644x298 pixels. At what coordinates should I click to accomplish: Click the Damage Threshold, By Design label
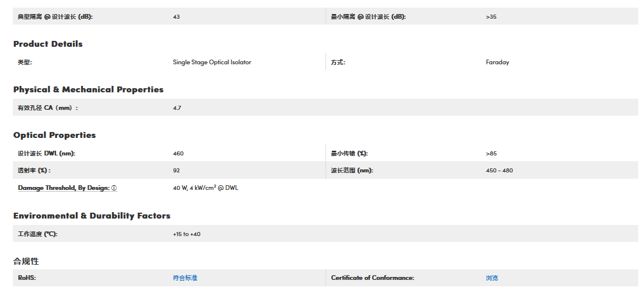[64, 188]
